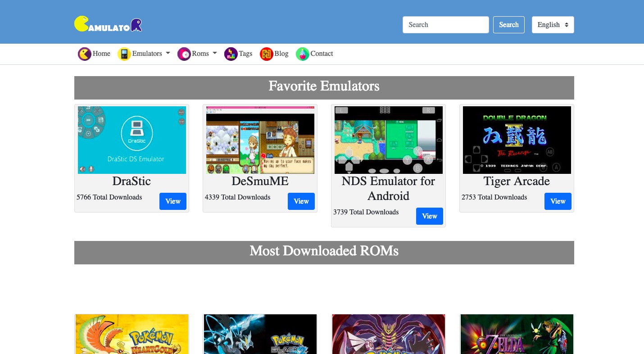Viewport: 644px width, 354px height.
Task: Click the NDS Emulator for Android title
Action: point(388,188)
